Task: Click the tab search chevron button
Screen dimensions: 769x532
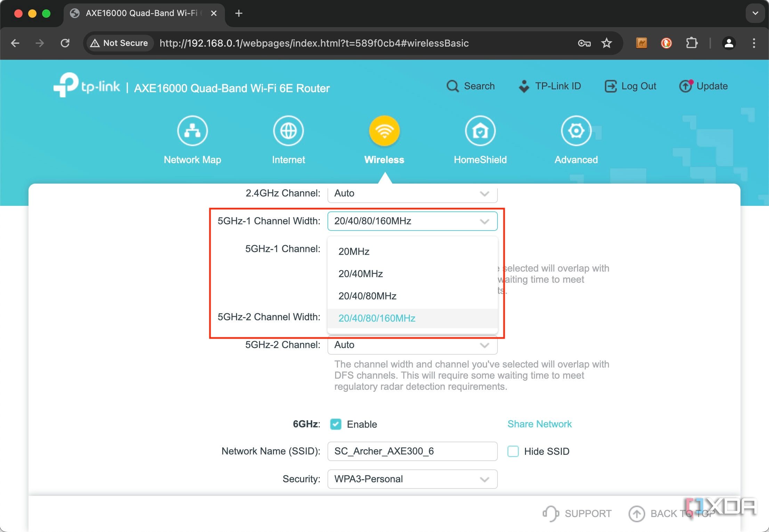Action: click(x=755, y=13)
